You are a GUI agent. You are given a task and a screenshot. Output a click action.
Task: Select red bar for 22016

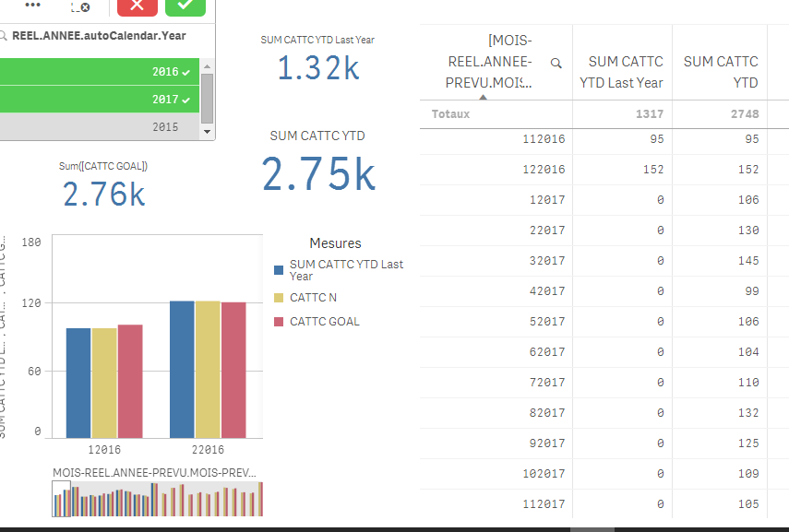pos(234,370)
